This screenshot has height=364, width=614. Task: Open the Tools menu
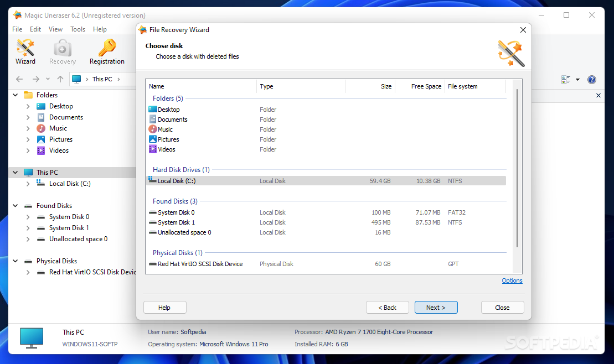pyautogui.click(x=78, y=29)
